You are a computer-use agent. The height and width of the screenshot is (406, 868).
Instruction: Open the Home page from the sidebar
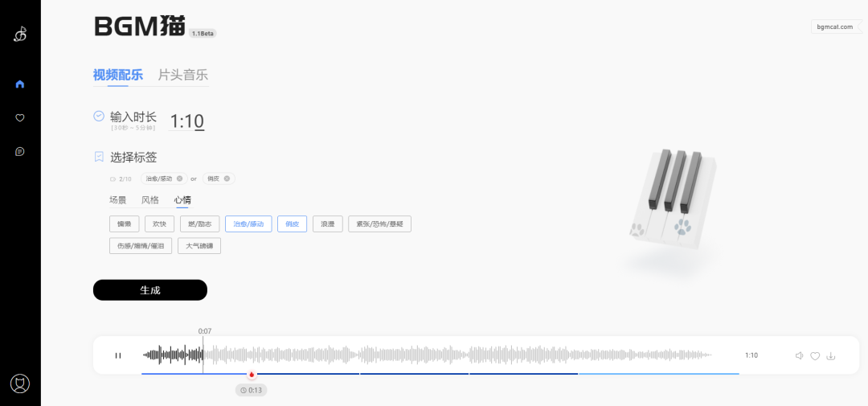pos(20,84)
